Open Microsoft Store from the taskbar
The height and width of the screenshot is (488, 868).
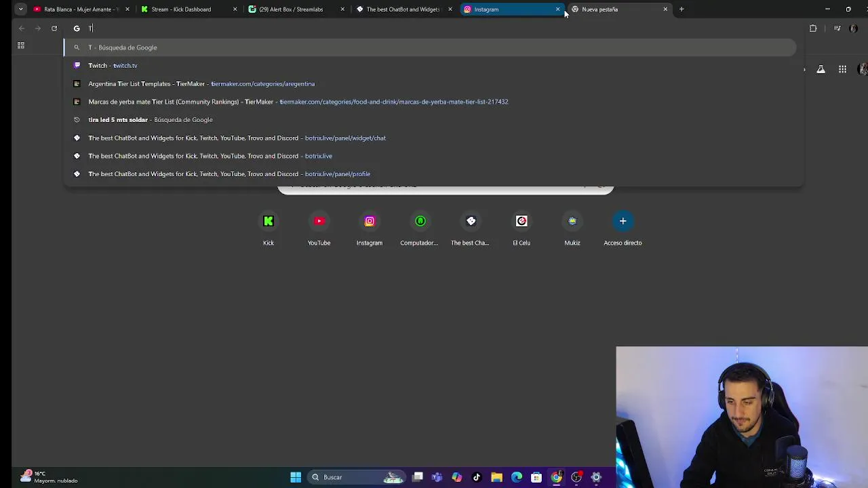(536, 477)
